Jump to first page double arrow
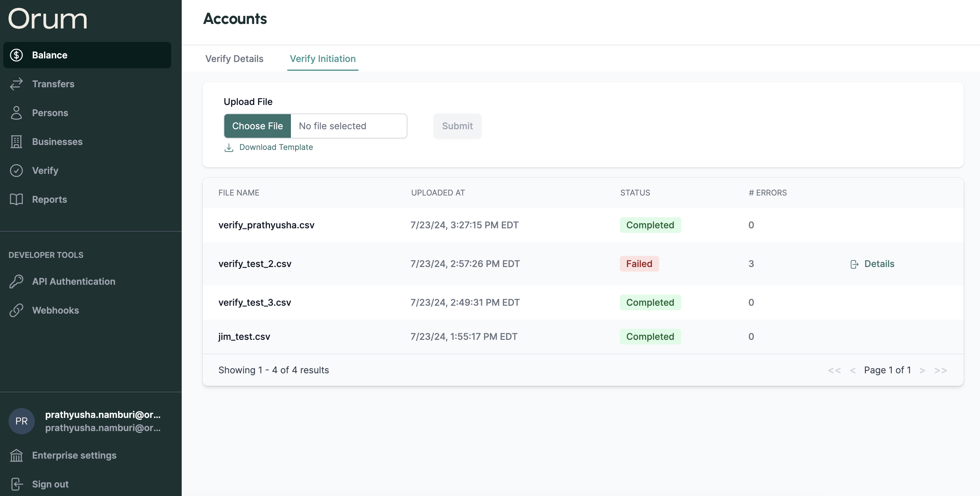 (834, 370)
